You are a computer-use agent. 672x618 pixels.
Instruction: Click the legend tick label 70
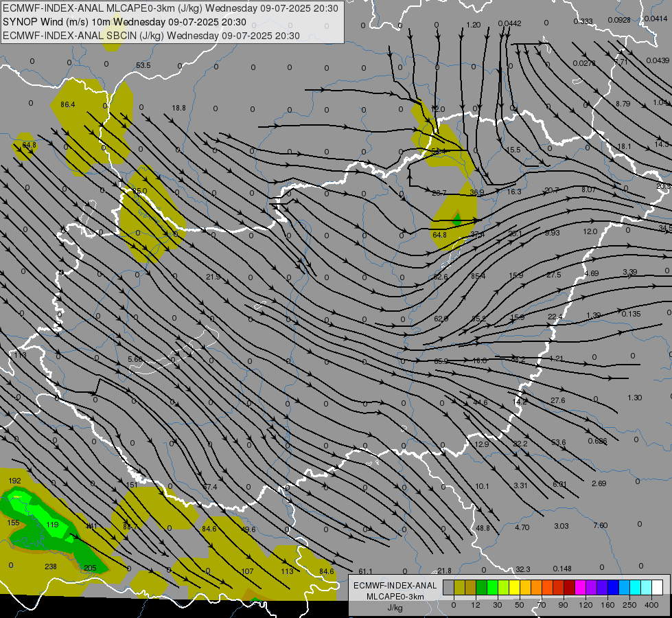tap(542, 605)
